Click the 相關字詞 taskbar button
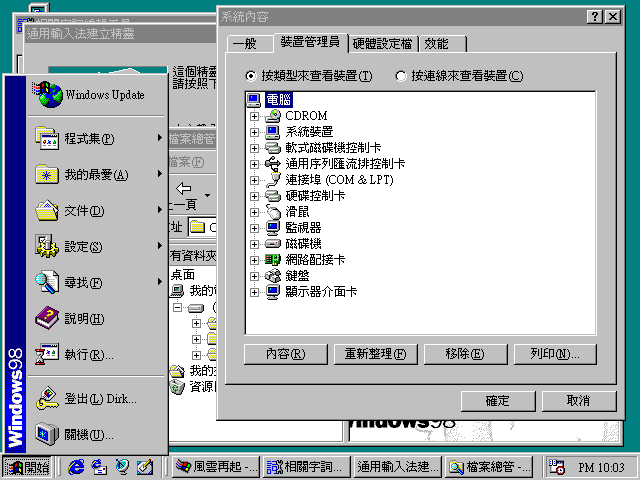Screen dimensions: 640x480 pos(307,467)
